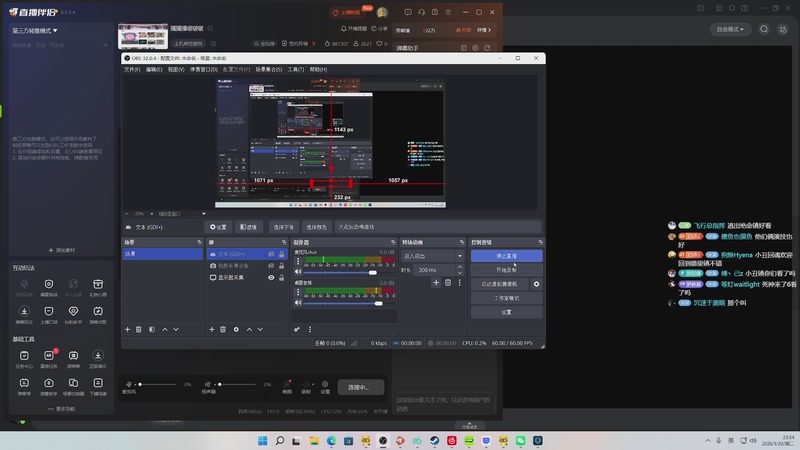Open the 场景集合(S) menu in OBS
The width and height of the screenshot is (800, 450).
[x=269, y=69]
